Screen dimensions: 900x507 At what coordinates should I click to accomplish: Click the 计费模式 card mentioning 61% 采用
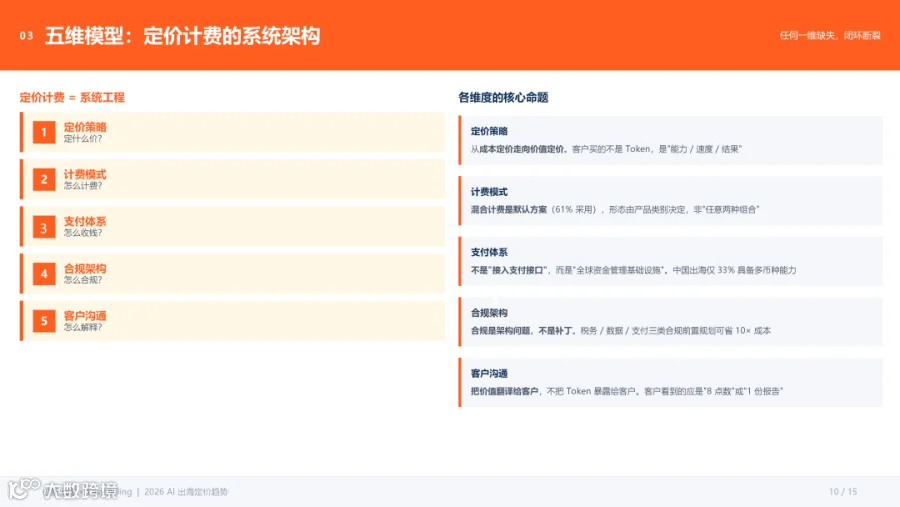click(670, 200)
